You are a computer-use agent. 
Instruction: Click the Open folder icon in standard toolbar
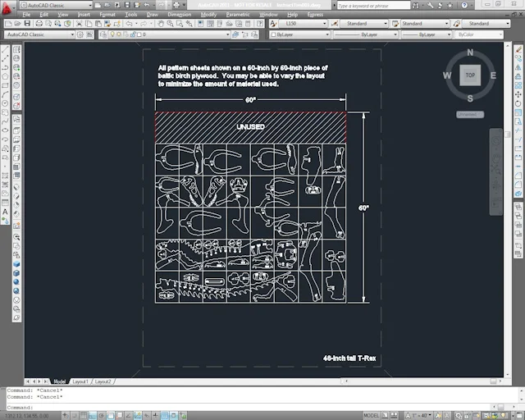tap(17, 24)
